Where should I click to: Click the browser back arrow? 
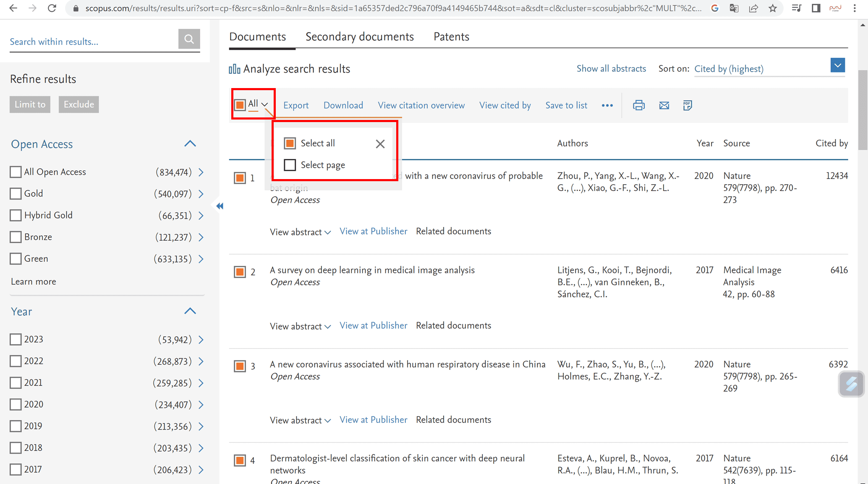tap(13, 8)
